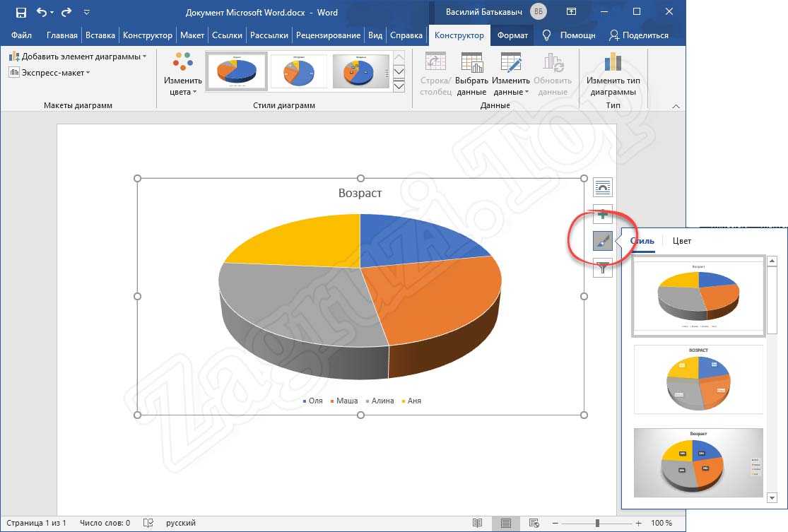Screen dimensions: 788x532
Task: Select the third chart style in ribbon gallery
Action: click(361, 71)
